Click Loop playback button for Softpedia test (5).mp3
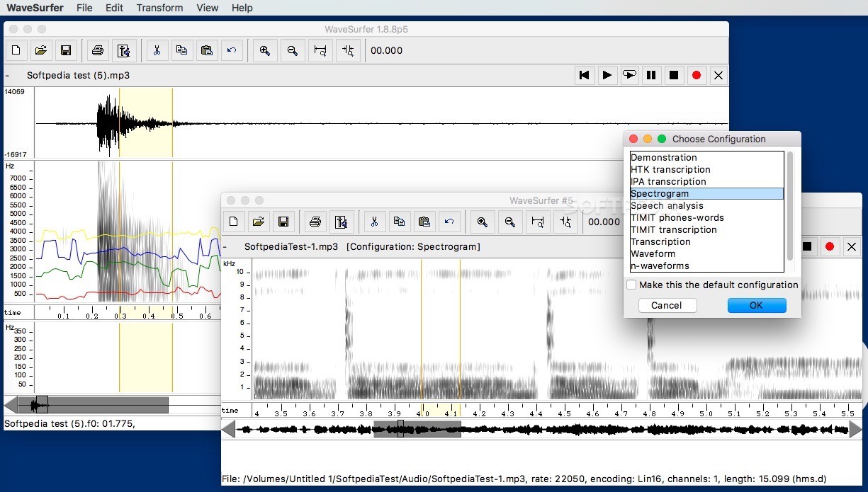 [x=629, y=75]
